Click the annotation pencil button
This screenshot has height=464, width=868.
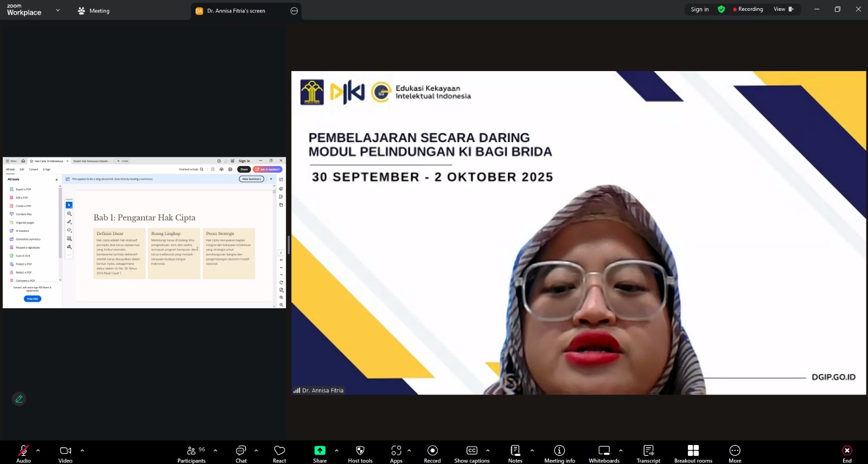pos(19,399)
